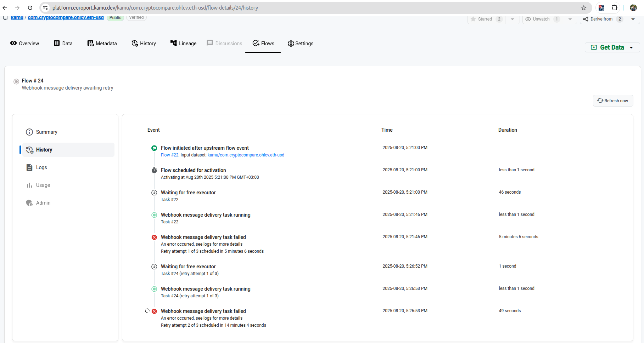
Task: Click the red failed icon on last event
Action: click(x=154, y=311)
